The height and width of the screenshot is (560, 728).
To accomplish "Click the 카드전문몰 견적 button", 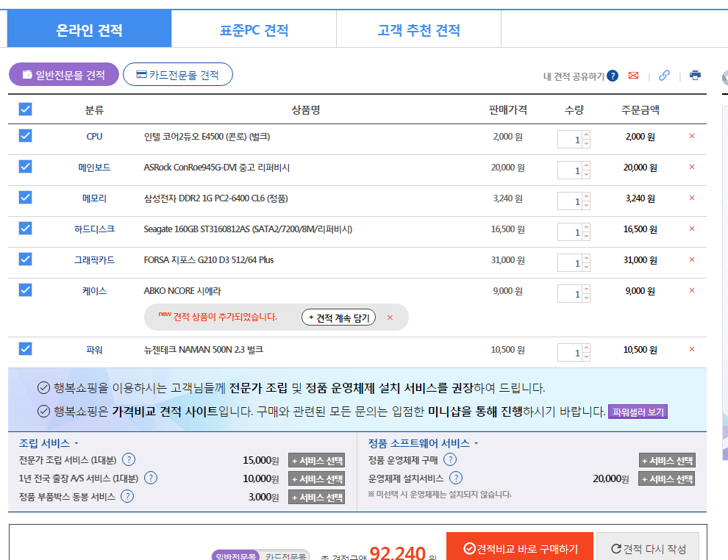I will pos(177,74).
